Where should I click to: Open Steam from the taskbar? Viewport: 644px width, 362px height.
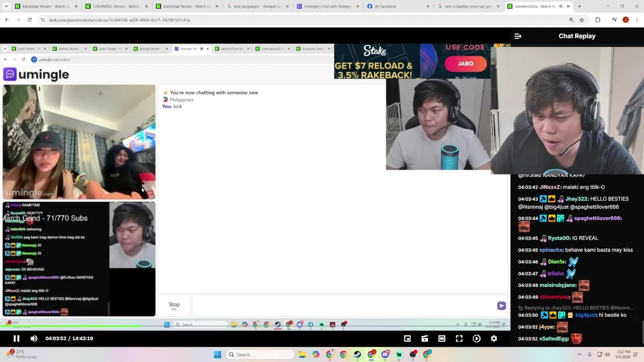357,354
